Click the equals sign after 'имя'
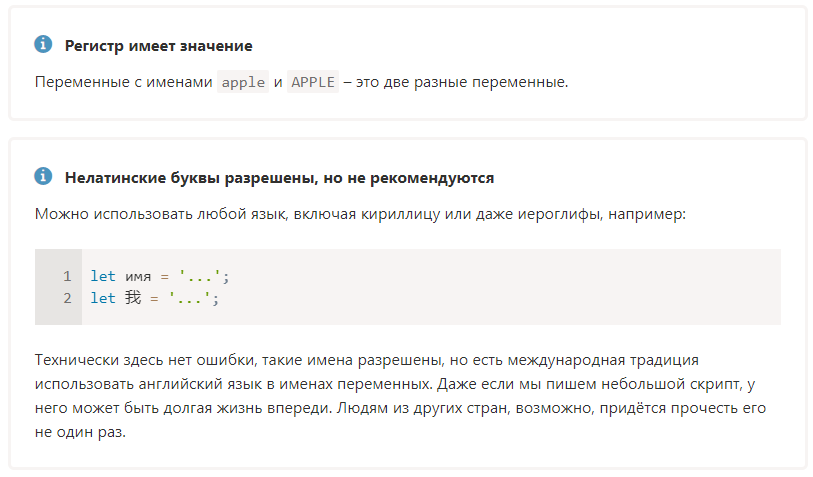 click(x=164, y=277)
